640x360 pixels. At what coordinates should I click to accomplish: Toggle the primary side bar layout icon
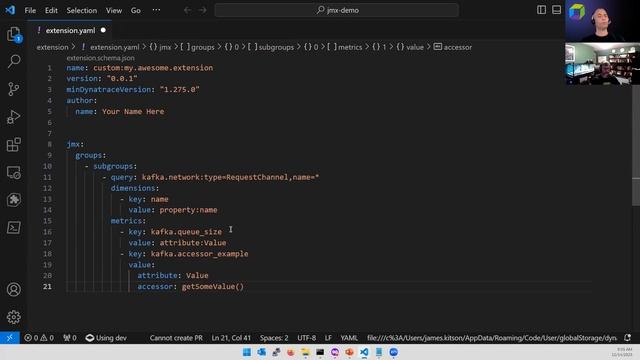coord(541,10)
